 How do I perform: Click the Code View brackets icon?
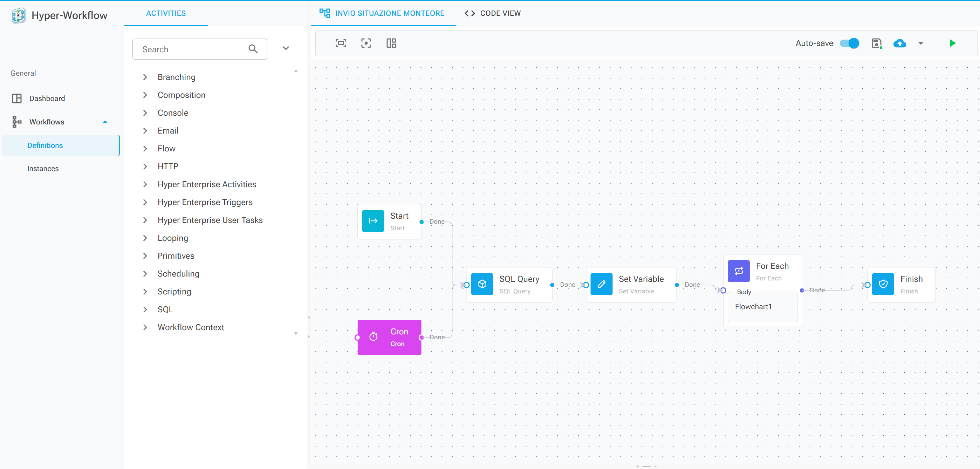tap(470, 13)
